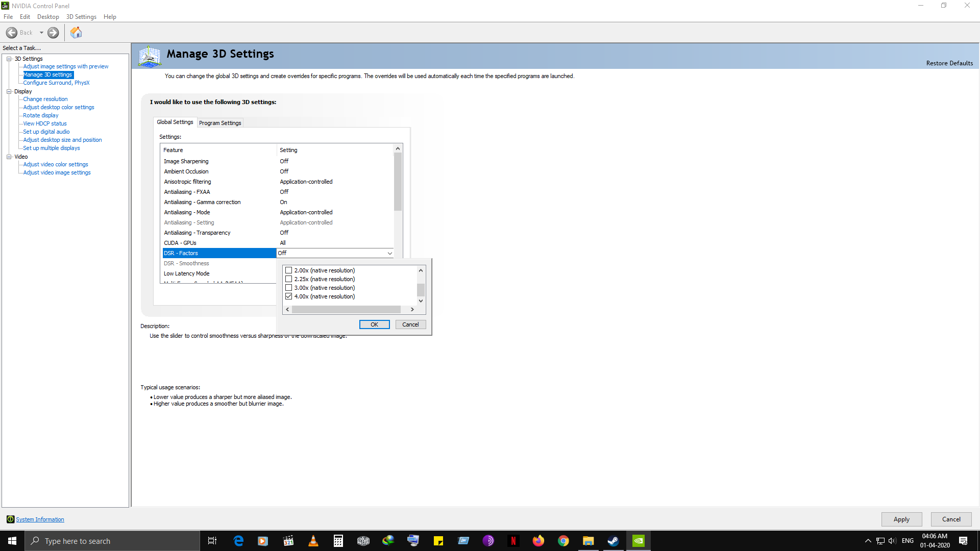
Task: Switch to the Program Settings tab
Action: [x=220, y=123]
